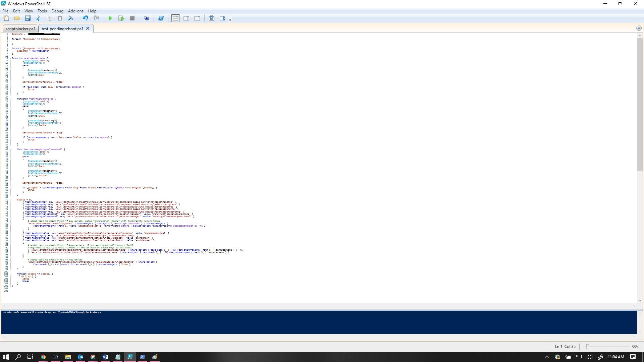
Task: Click the Undo arrow icon
Action: (x=85, y=18)
